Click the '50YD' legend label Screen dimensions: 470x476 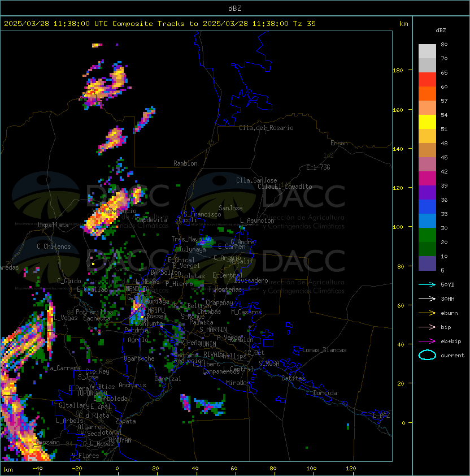click(x=447, y=285)
